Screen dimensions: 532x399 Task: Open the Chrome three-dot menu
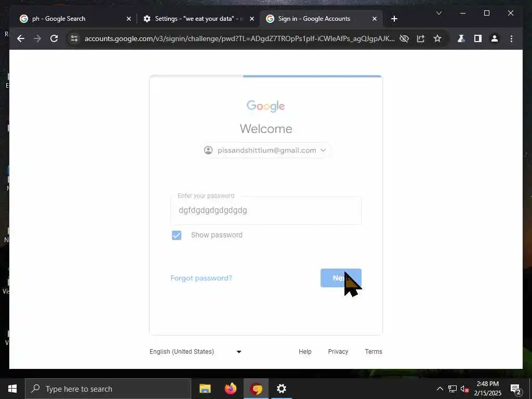click(511, 38)
